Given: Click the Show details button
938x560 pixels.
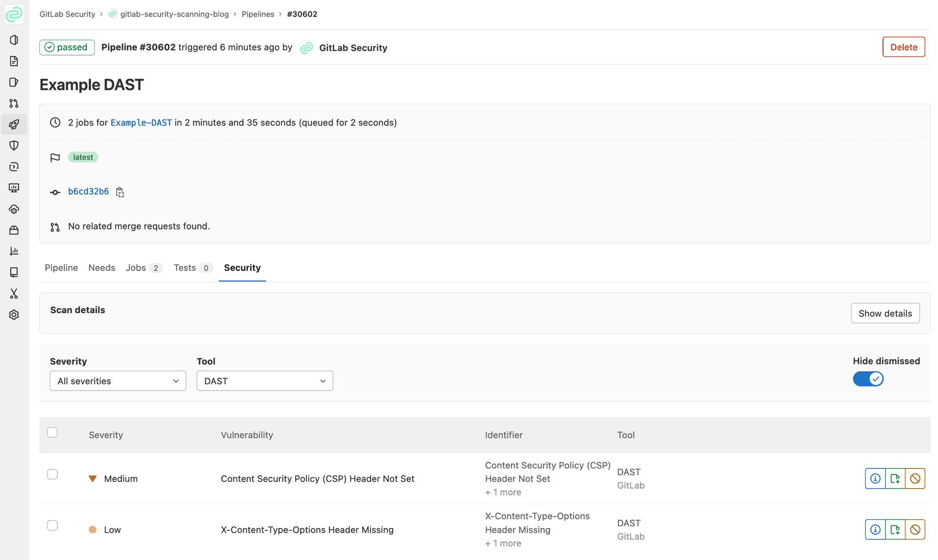Looking at the screenshot, I should pyautogui.click(x=885, y=313).
